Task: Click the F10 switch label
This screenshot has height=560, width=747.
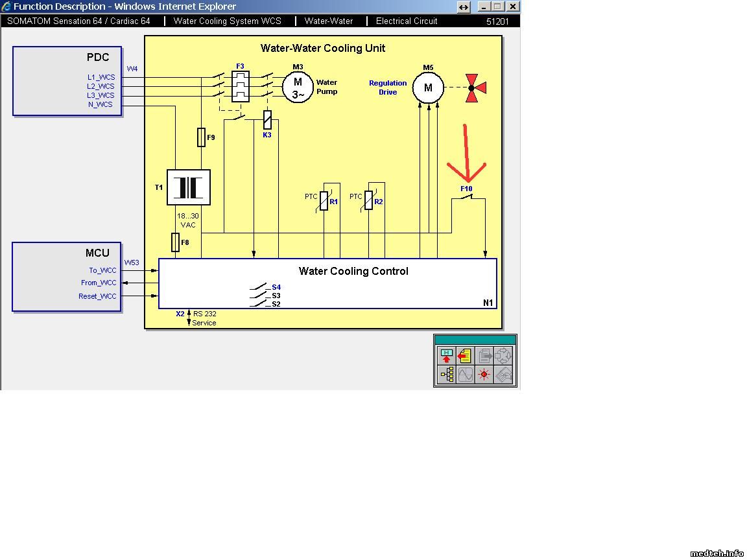Action: (x=466, y=189)
